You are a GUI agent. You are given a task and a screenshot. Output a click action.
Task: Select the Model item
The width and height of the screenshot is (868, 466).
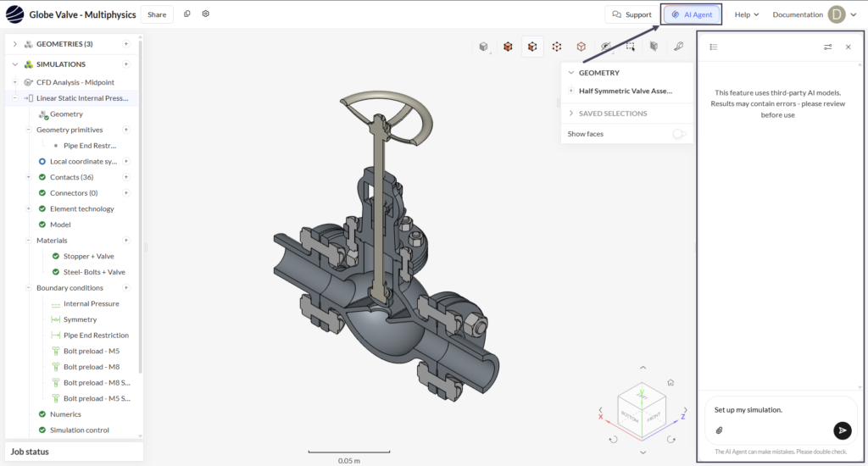pos(60,225)
